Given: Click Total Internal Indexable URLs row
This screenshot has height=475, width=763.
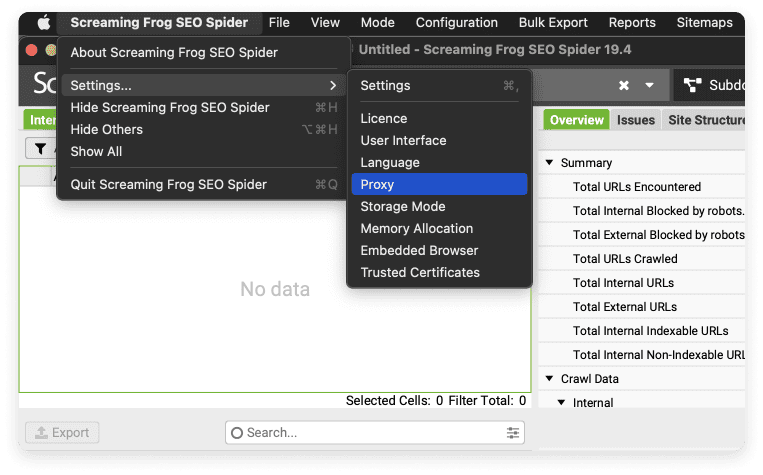Looking at the screenshot, I should (641, 330).
